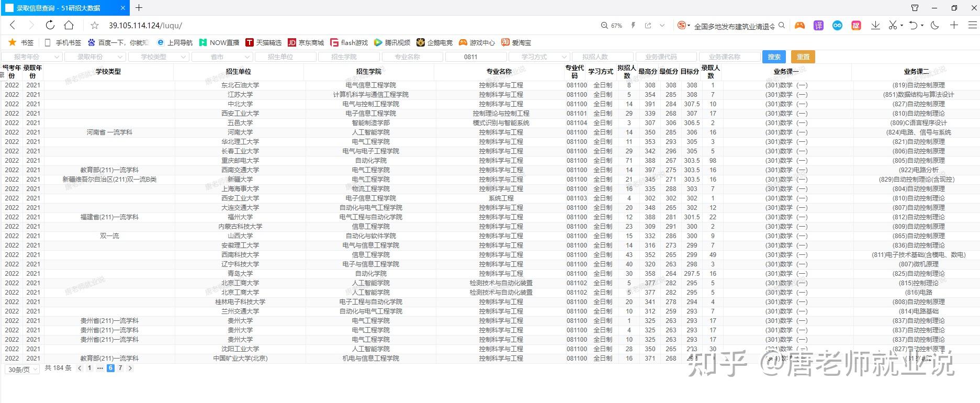Open the 京东商城 bookmark
This screenshot has height=403, width=980.
pyautogui.click(x=306, y=42)
